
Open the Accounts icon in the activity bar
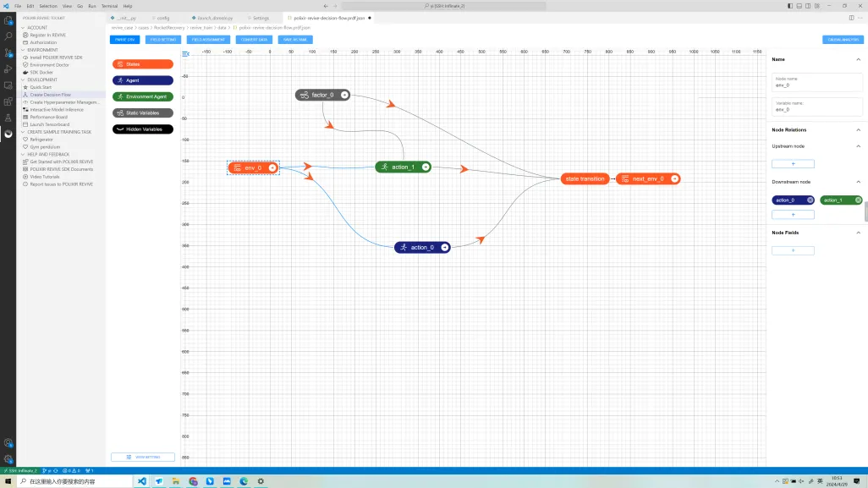tap(8, 442)
